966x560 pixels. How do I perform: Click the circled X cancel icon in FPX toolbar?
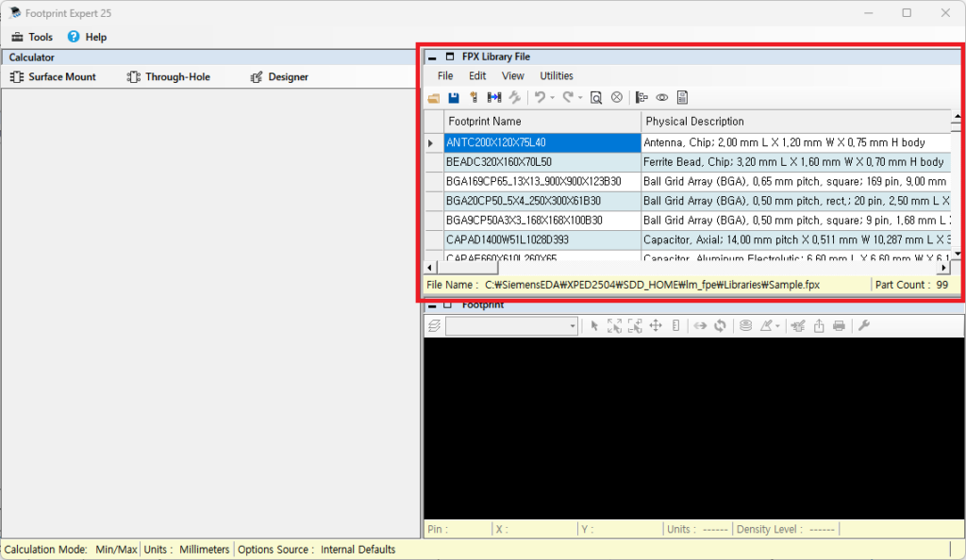tap(617, 97)
